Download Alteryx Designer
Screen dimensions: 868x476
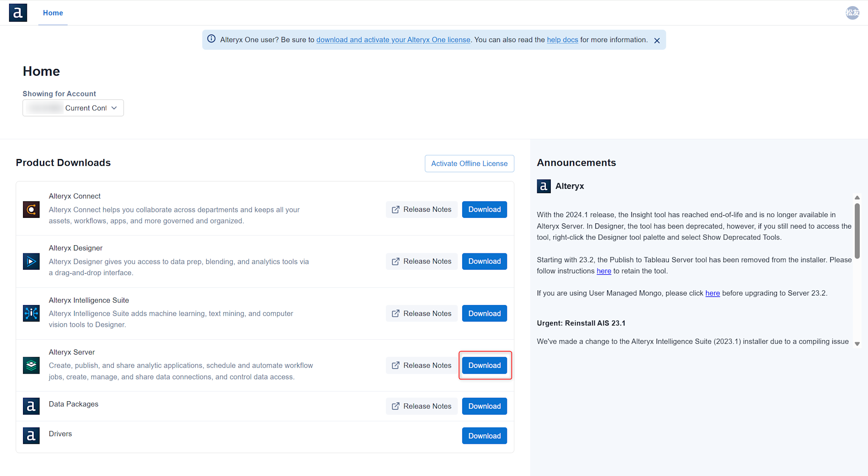pyautogui.click(x=484, y=261)
